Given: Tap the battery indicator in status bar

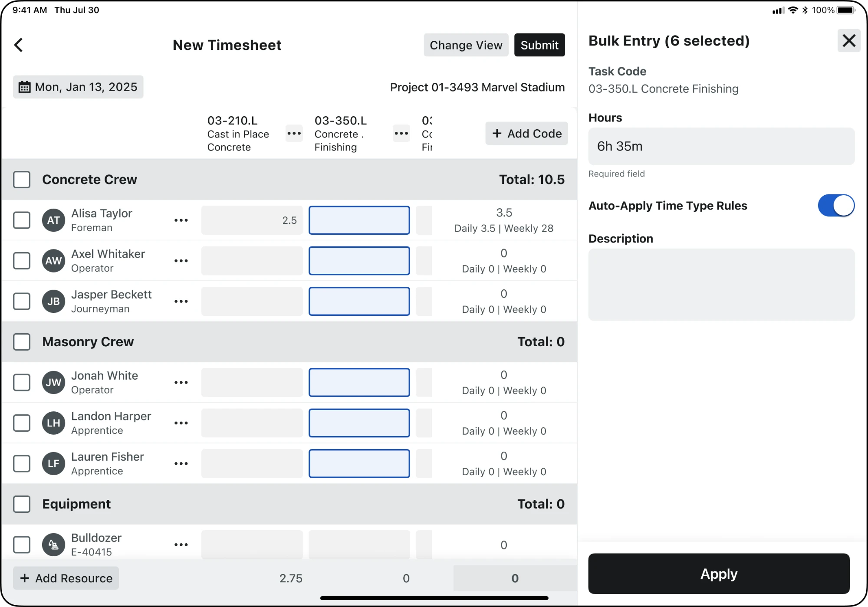Looking at the screenshot, I should click(846, 10).
